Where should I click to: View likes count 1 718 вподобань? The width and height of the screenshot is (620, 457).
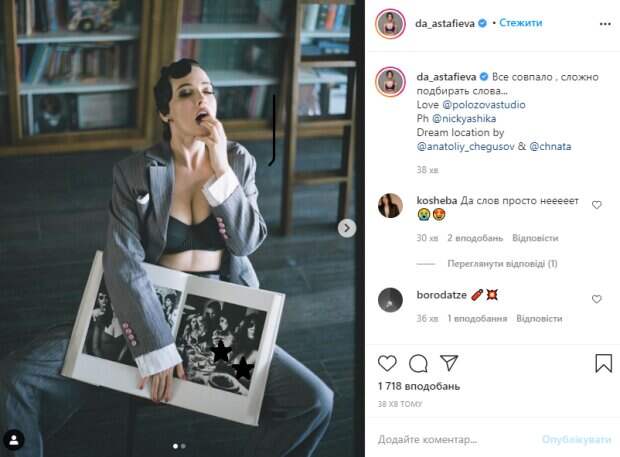tap(419, 386)
